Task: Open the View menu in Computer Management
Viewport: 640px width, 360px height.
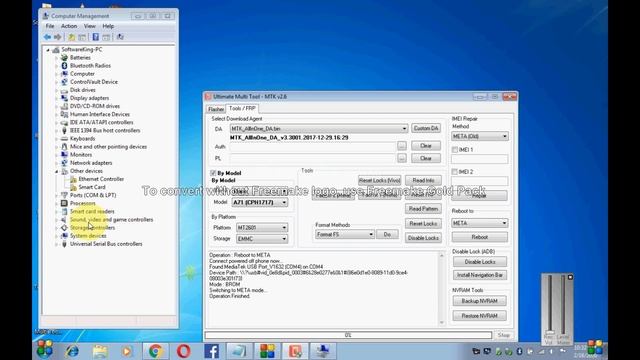Action: (89, 26)
